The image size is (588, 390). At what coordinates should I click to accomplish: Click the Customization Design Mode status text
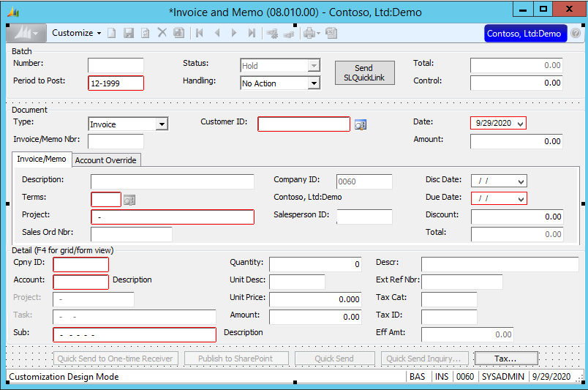(64, 377)
